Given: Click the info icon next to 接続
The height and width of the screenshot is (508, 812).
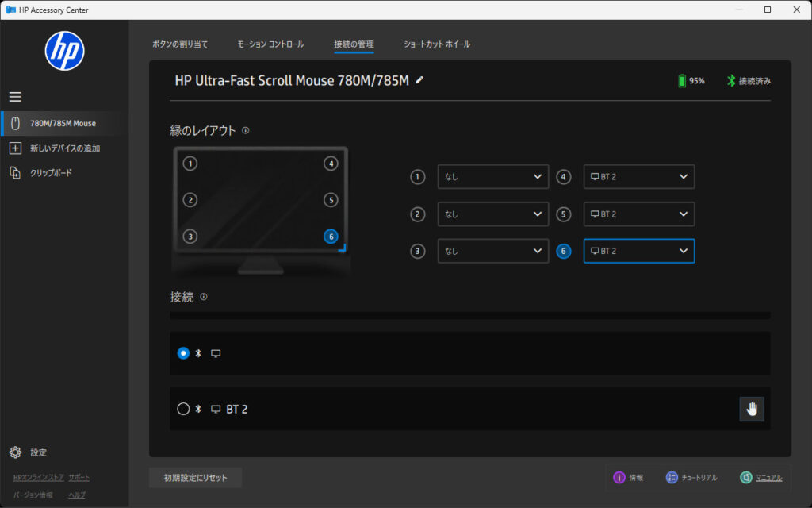Looking at the screenshot, I should [x=204, y=297].
